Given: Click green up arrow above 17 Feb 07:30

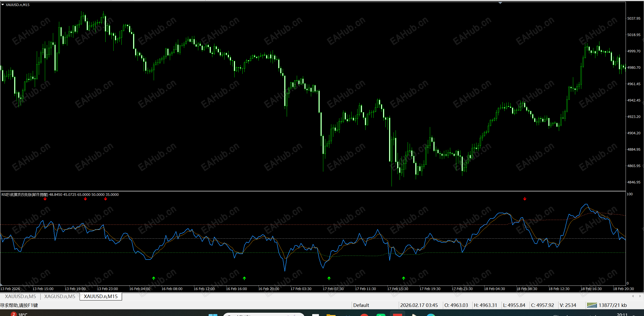Looking at the screenshot, I should pos(329,278).
